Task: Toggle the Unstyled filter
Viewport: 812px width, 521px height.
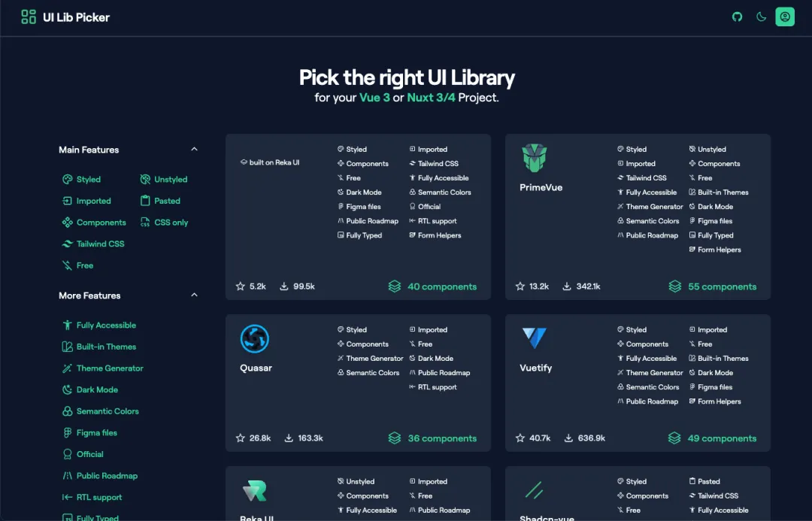Action: [164, 179]
